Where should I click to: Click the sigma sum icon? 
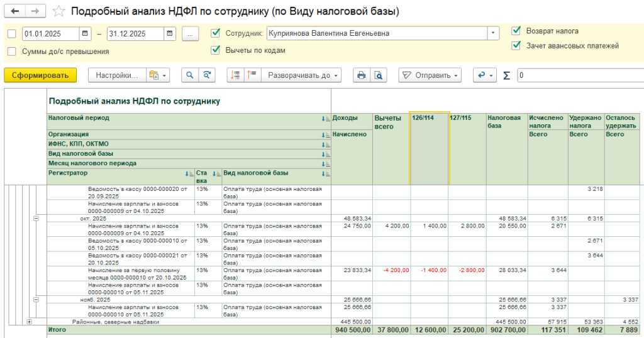click(x=507, y=75)
